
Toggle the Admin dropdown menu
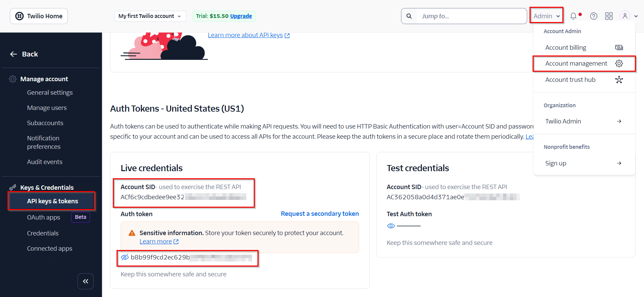[546, 16]
